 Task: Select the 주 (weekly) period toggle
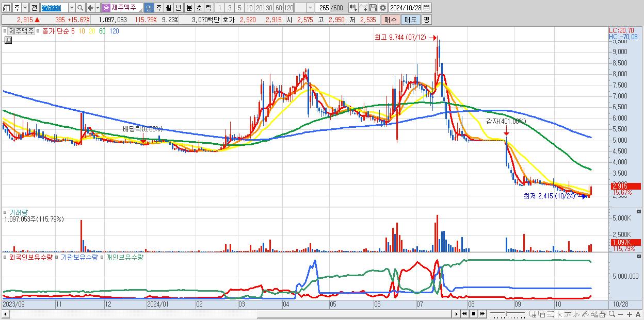click(x=158, y=8)
